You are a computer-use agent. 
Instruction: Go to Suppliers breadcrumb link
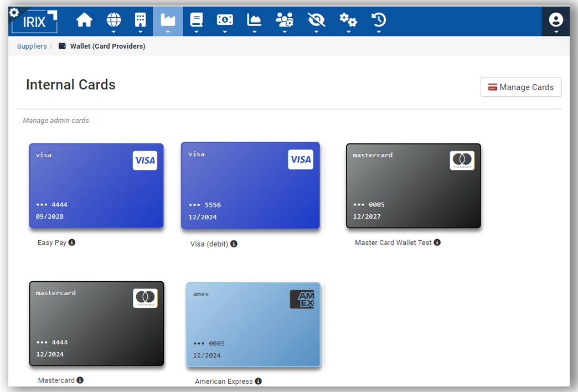(32, 47)
